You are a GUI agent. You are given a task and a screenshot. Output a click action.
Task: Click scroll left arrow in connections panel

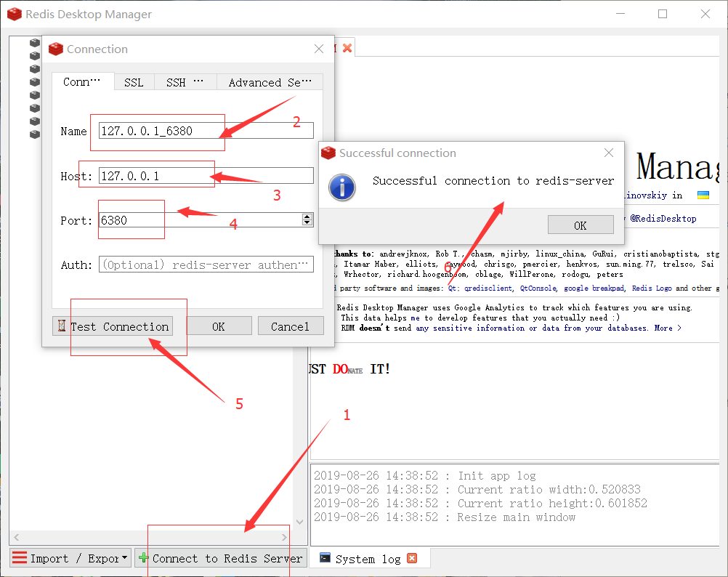pyautogui.click(x=16, y=537)
